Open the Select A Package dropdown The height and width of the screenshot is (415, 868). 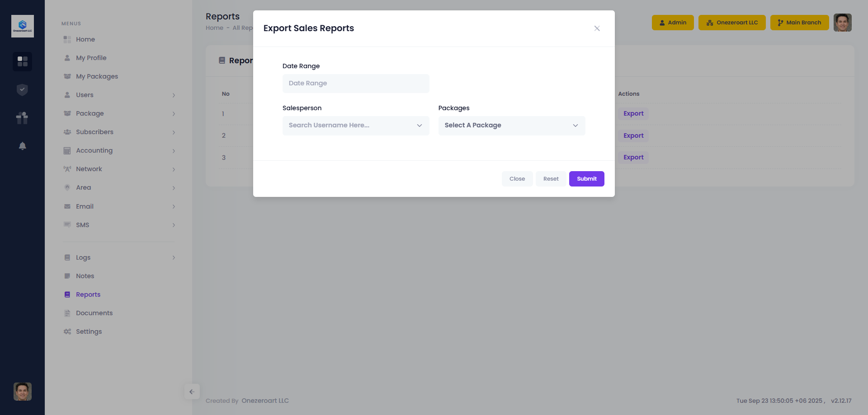[511, 126]
